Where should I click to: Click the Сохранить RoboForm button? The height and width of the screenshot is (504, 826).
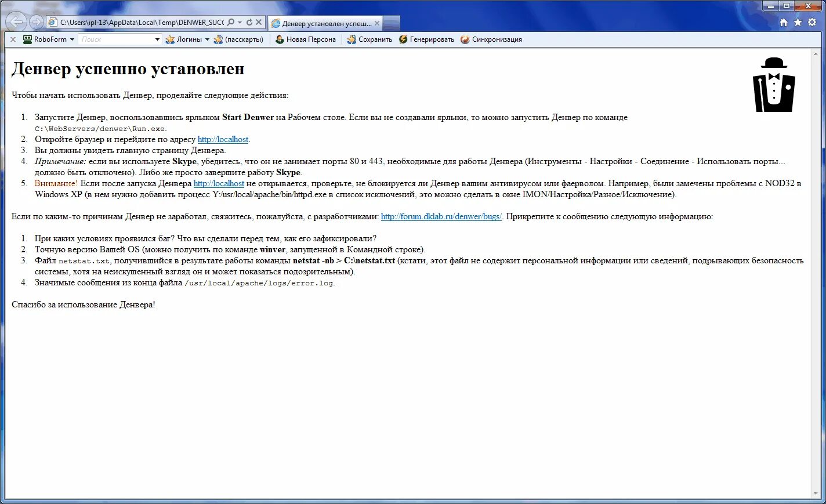click(369, 39)
